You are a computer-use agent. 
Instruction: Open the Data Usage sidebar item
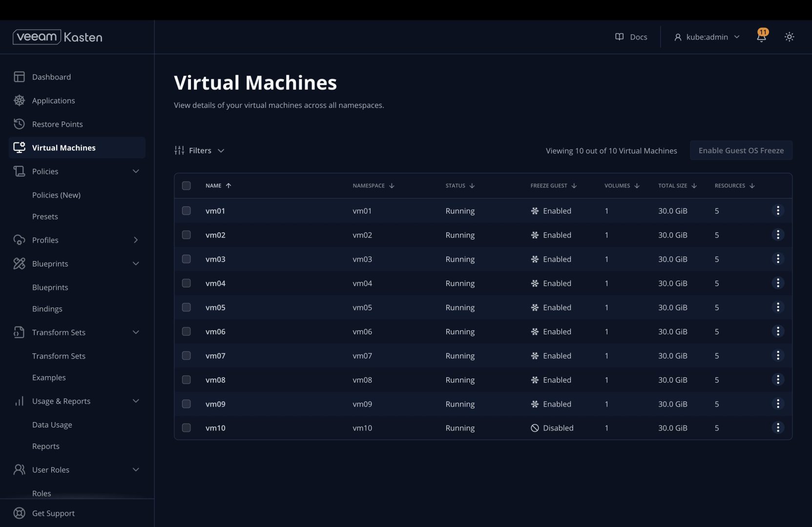click(x=52, y=425)
